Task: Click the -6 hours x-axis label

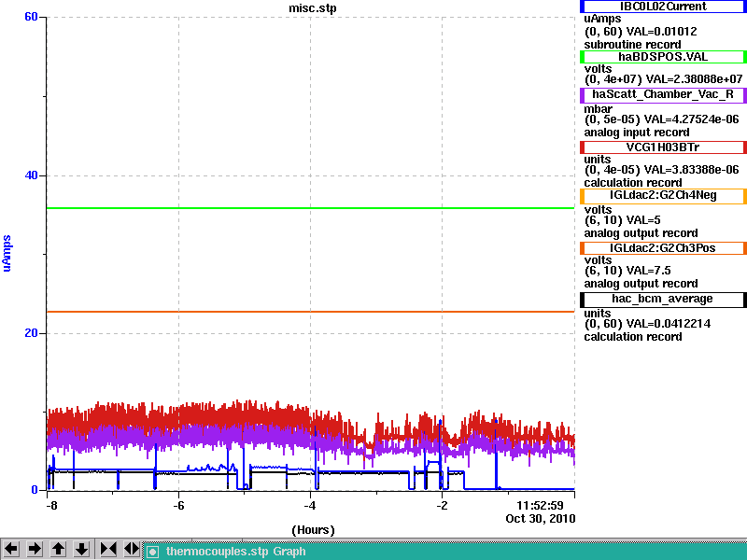Action: click(178, 505)
